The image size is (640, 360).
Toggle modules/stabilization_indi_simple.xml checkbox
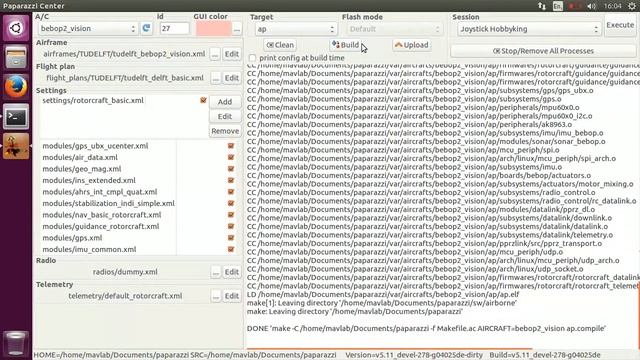click(231, 203)
